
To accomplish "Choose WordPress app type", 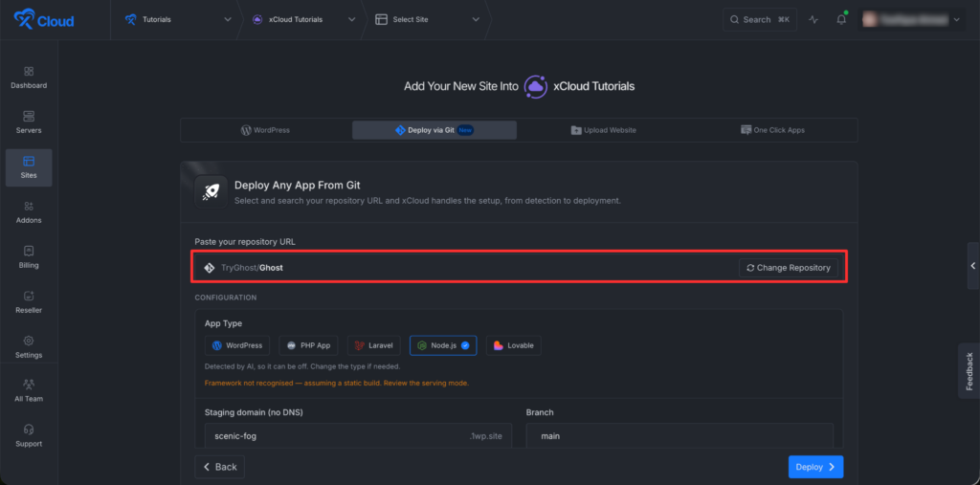I will pos(237,345).
